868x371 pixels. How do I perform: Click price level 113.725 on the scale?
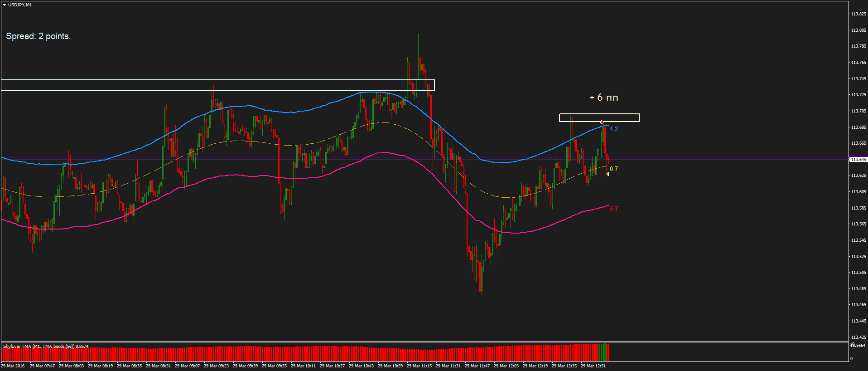pos(858,95)
